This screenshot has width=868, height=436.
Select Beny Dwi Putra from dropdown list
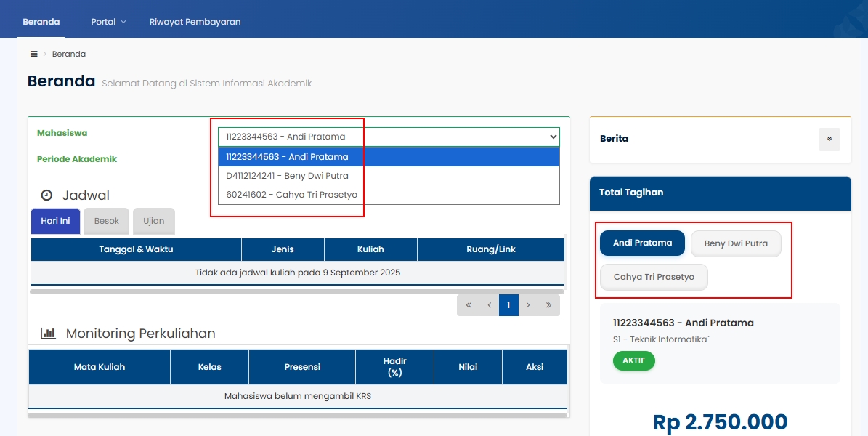pos(287,176)
